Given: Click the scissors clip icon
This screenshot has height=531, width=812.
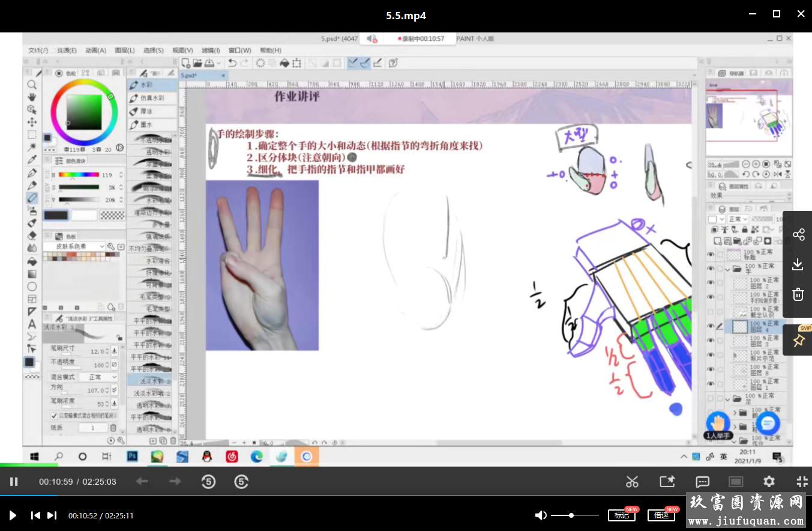Looking at the screenshot, I should click(632, 481).
